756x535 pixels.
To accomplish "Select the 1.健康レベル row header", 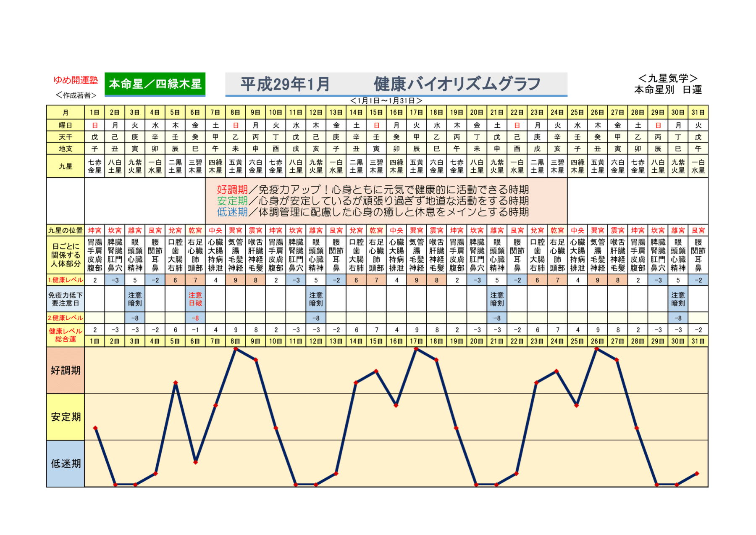I will click(66, 280).
